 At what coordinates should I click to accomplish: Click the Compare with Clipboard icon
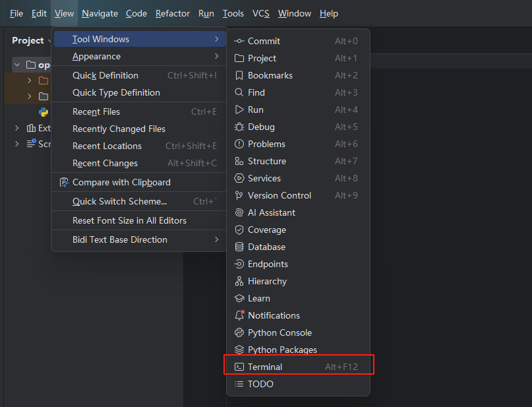pos(64,182)
